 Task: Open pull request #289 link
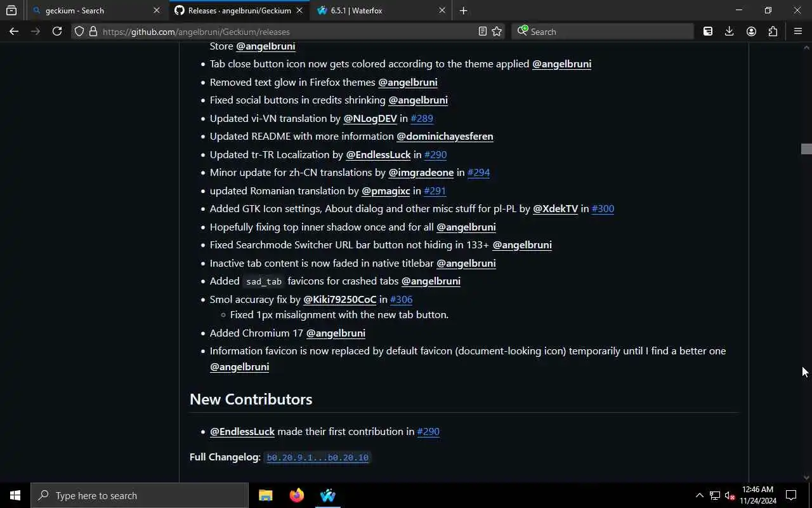click(422, 118)
